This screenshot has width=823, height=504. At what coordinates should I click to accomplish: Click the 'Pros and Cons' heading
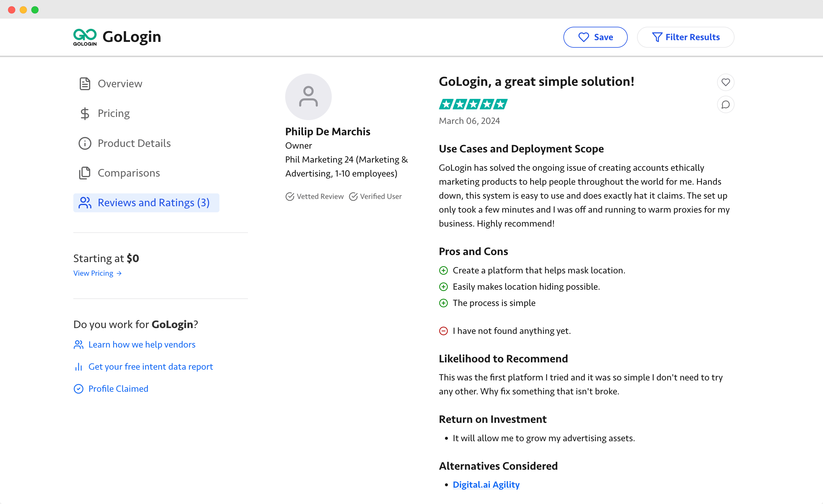[x=473, y=251]
